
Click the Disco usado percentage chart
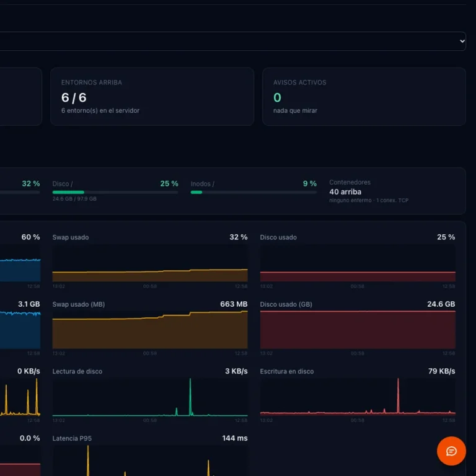click(x=358, y=263)
